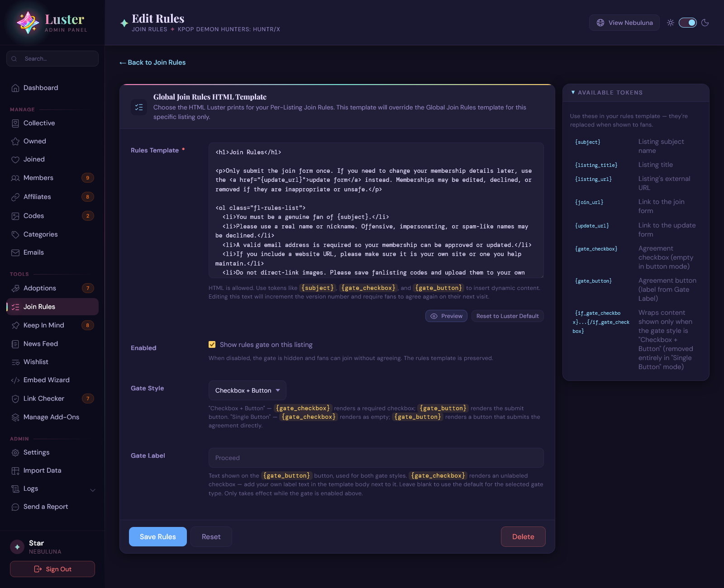Click the Settings gear icon

pyautogui.click(x=15, y=452)
